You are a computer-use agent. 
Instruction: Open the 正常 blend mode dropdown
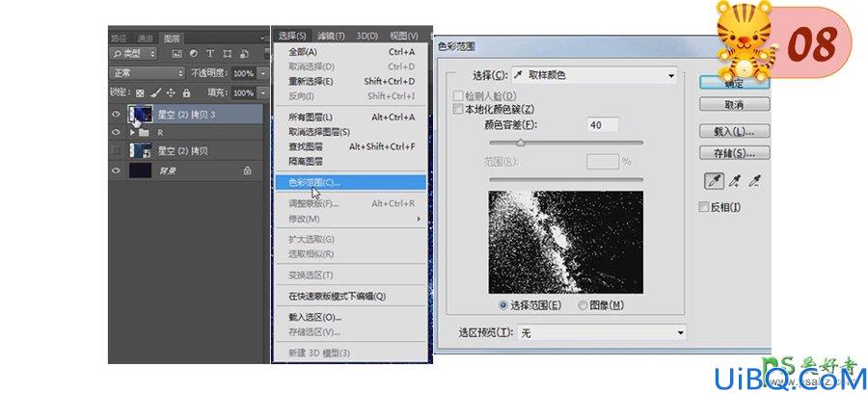(x=148, y=73)
